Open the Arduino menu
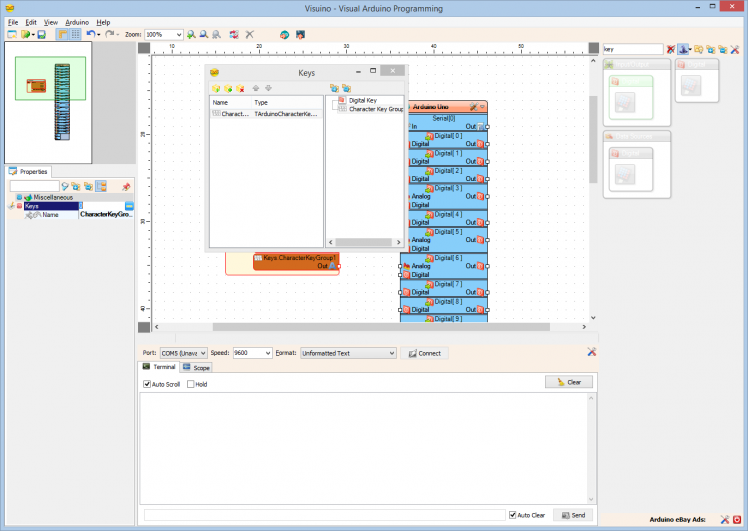This screenshot has width=748, height=531. [77, 22]
